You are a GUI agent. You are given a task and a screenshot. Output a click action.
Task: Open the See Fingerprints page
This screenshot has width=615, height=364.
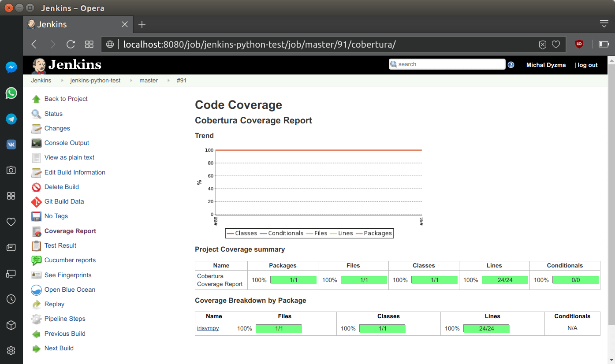(69, 275)
